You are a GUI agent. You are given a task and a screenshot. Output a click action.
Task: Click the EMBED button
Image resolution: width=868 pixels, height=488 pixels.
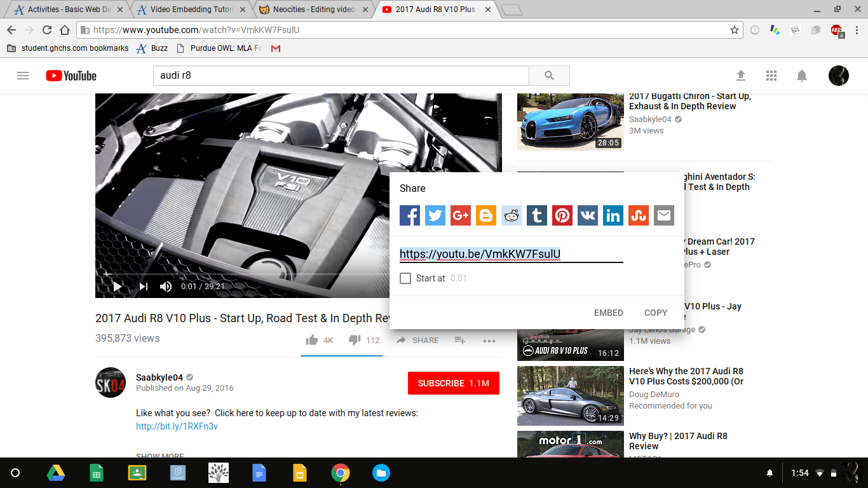pos(608,313)
